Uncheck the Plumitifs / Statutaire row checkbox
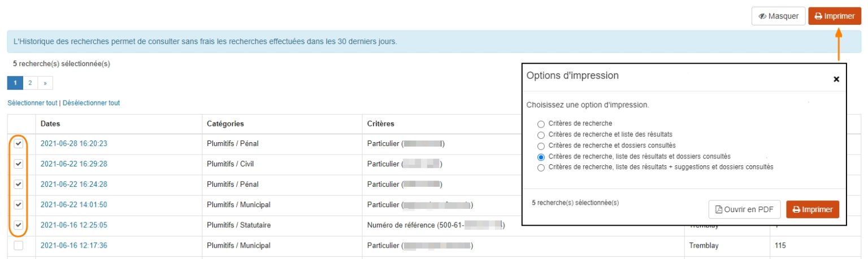 click(x=19, y=225)
